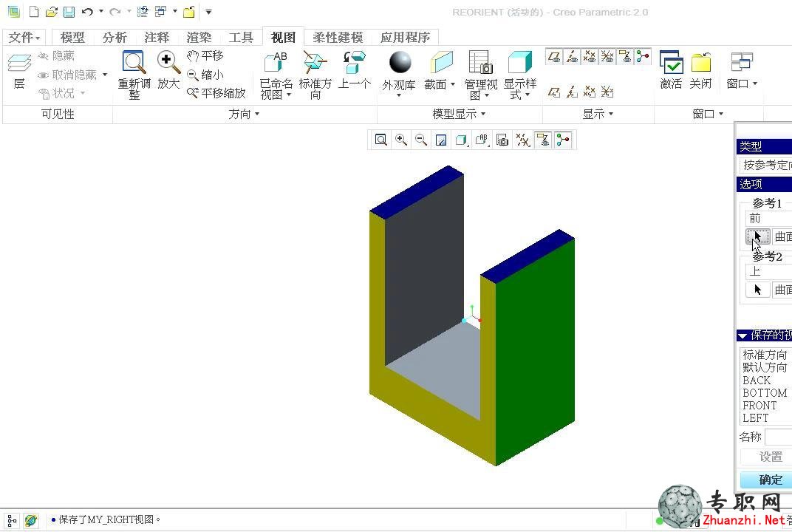Toggle datum display filters in graphics toolbar
Image resolution: width=792 pixels, height=532 pixels.
[523, 140]
